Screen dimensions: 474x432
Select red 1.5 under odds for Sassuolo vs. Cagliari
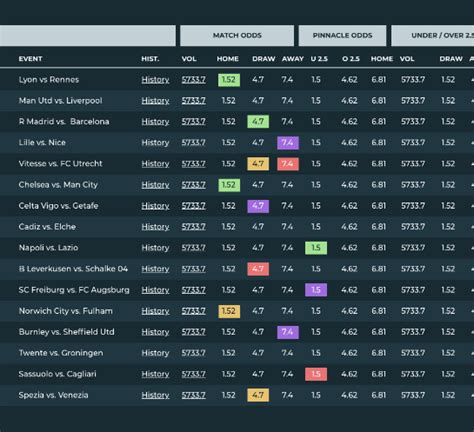coord(316,374)
